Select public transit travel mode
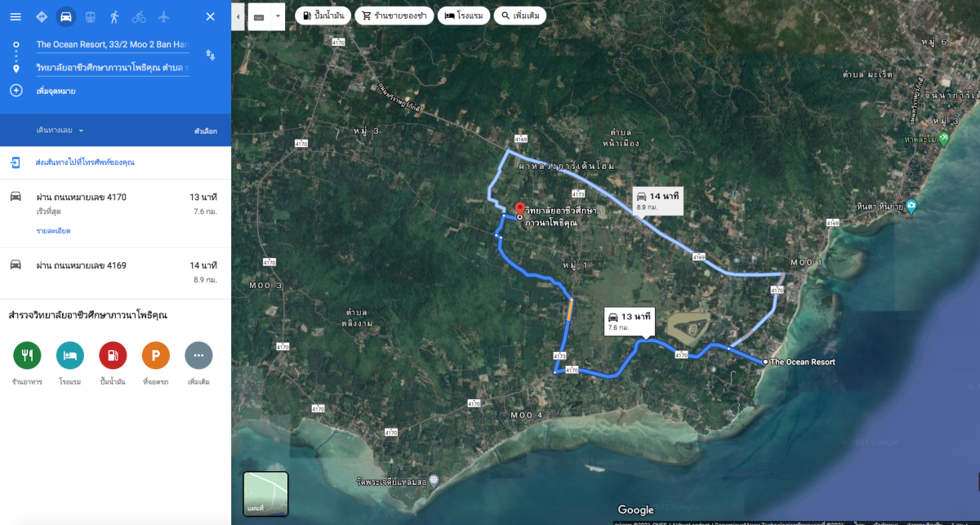The width and height of the screenshot is (980, 525). (90, 16)
